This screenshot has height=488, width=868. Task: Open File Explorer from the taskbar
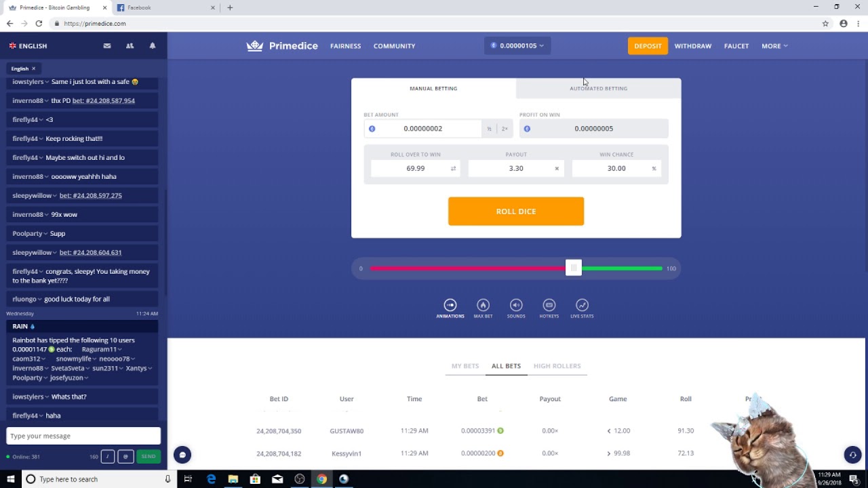[x=233, y=479]
